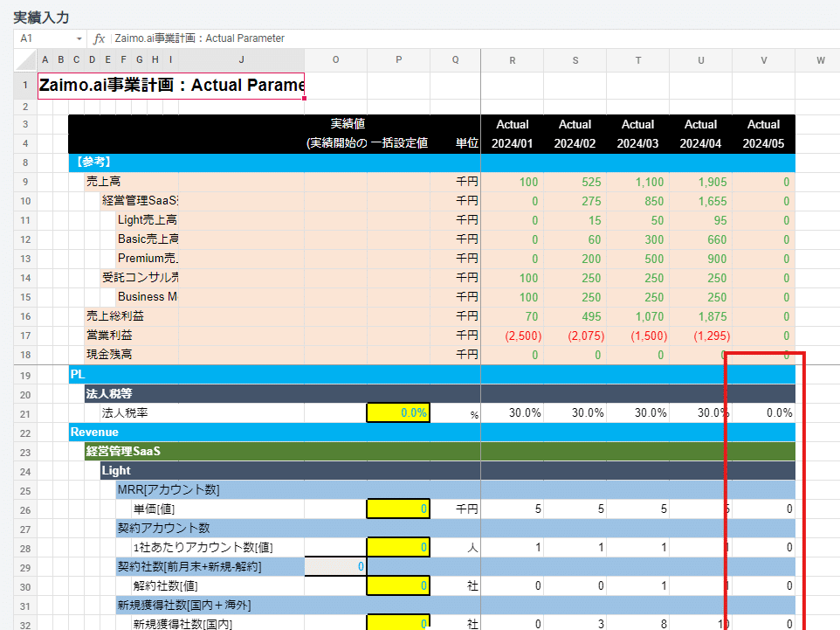Click the select-all corner box
The height and width of the screenshot is (630, 840).
(25, 60)
